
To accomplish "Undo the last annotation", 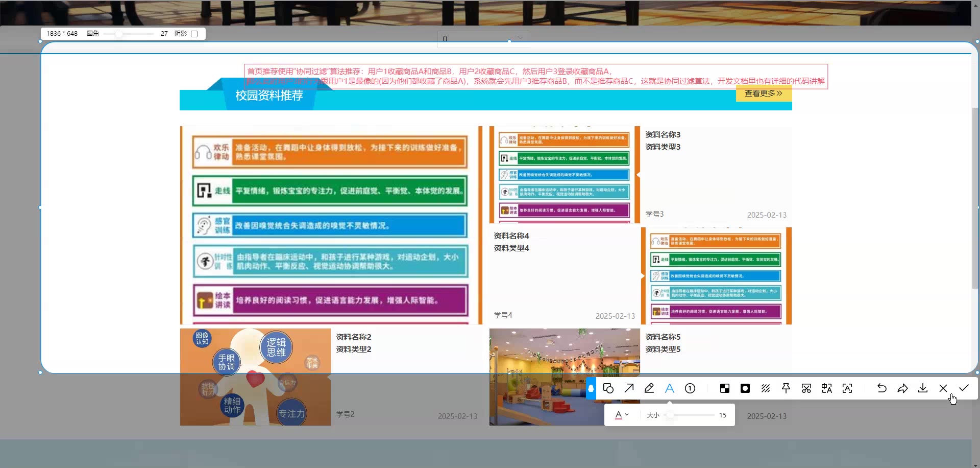I will tap(881, 388).
